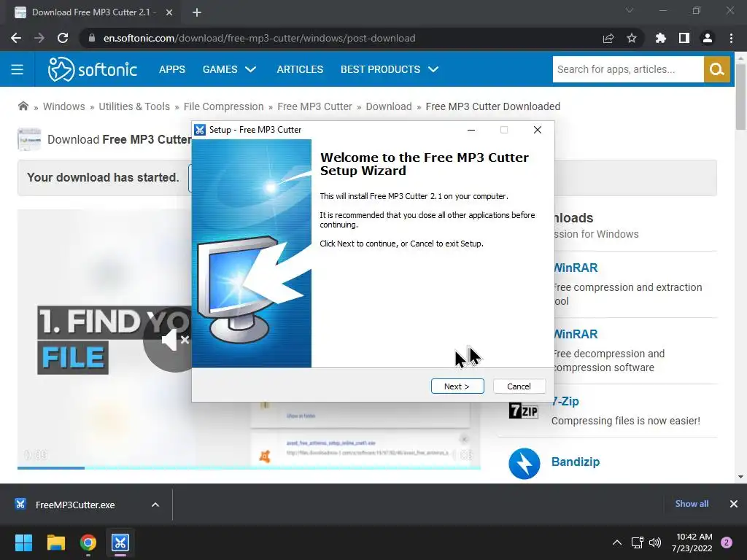Open the ARTICLES section
Viewport: 747px width, 560px height.
pos(300,69)
